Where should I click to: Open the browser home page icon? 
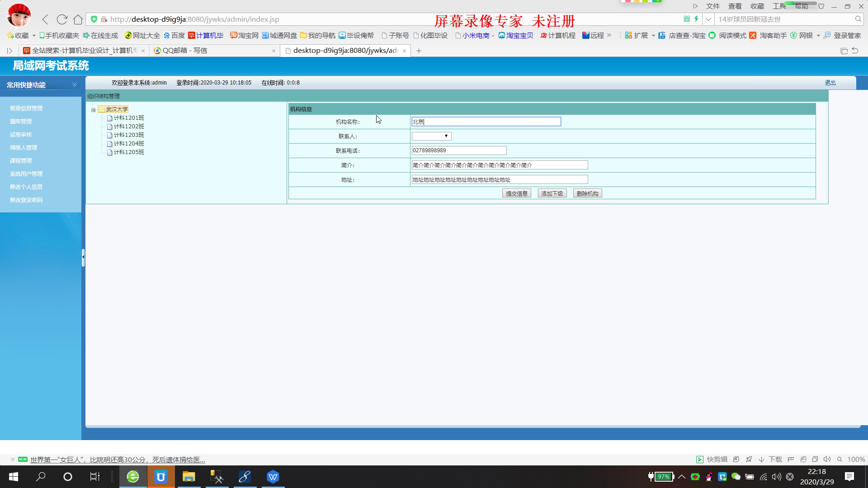[78, 19]
